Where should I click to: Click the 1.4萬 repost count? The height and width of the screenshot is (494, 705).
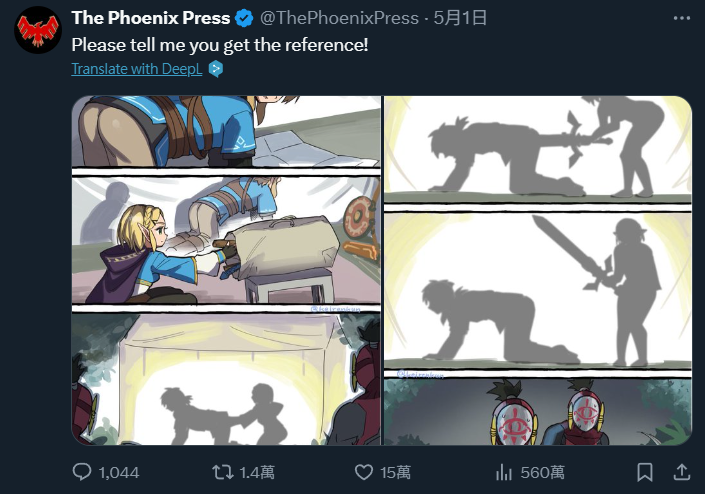point(257,472)
